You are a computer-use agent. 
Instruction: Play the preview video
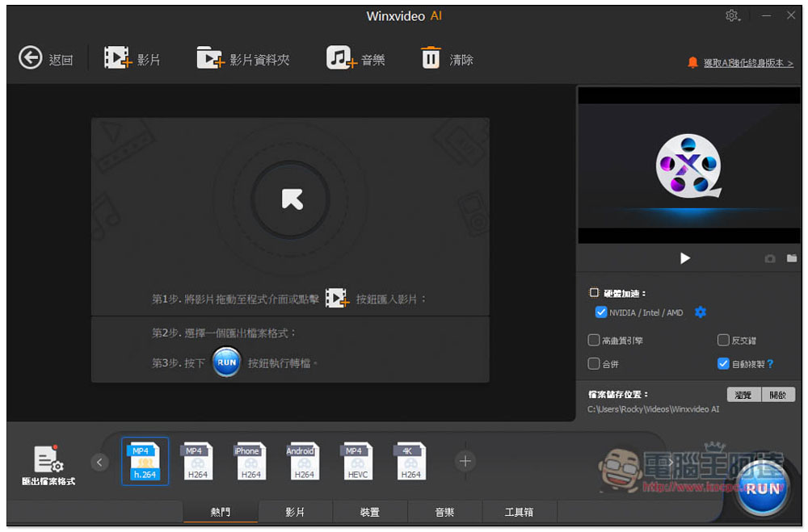click(685, 258)
